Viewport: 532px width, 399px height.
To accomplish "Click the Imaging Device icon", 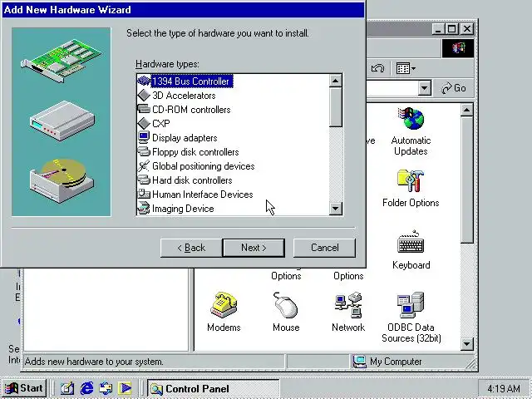I will (144, 208).
